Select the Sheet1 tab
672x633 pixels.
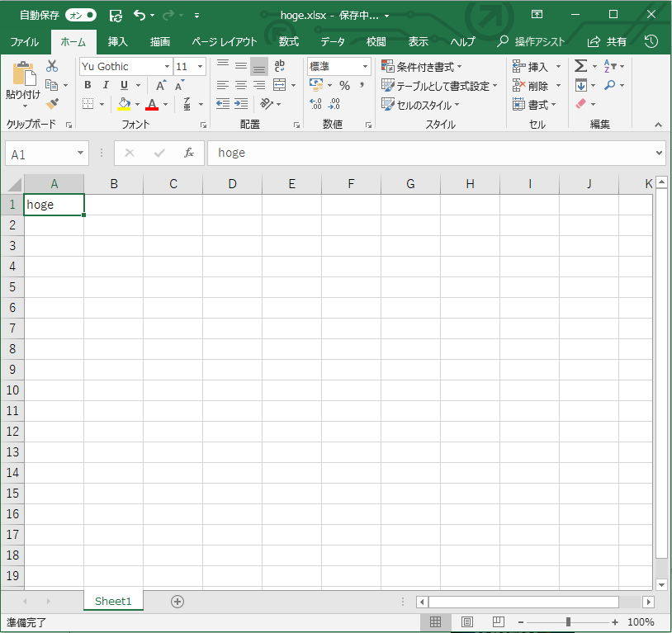click(113, 601)
